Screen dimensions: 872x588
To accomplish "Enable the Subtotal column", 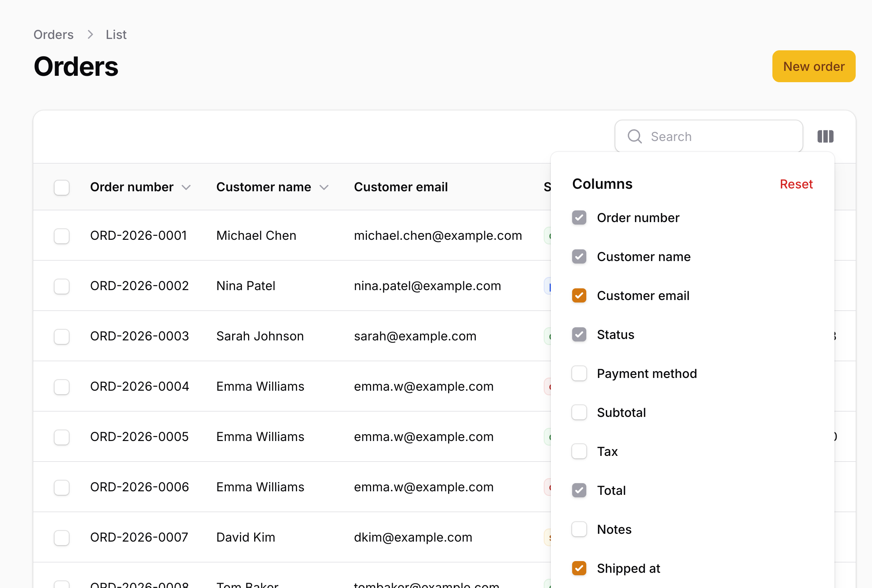I will tap(579, 412).
